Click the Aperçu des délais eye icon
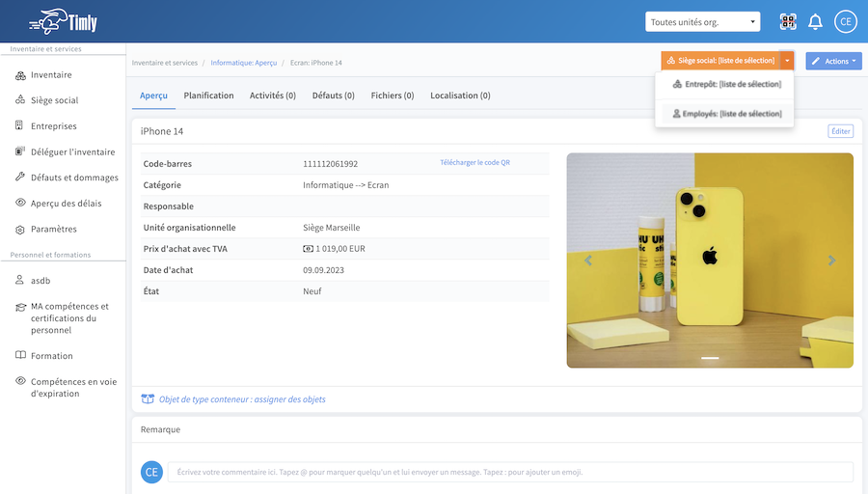Screen dimensions: 868x494 coord(20,203)
